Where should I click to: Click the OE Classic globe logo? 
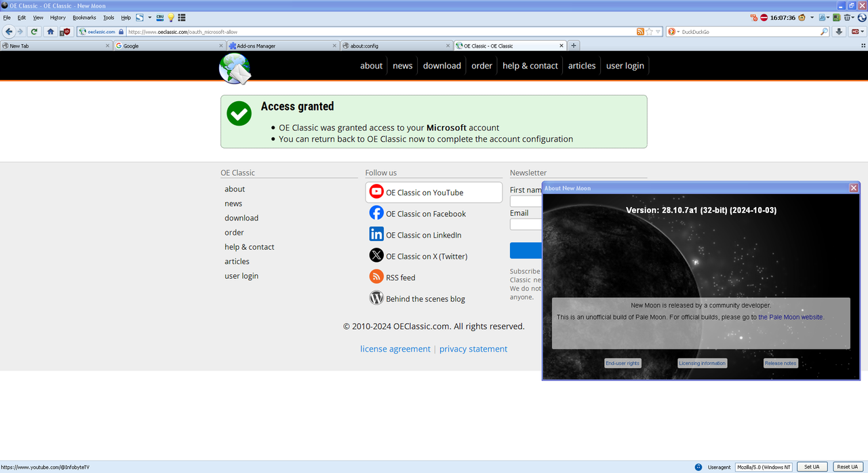235,69
